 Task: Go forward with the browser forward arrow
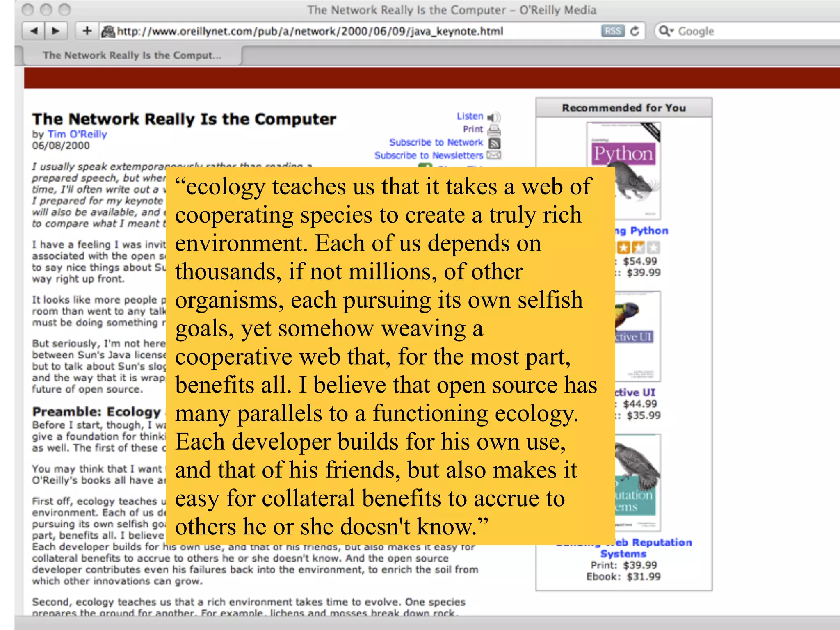tap(57, 31)
